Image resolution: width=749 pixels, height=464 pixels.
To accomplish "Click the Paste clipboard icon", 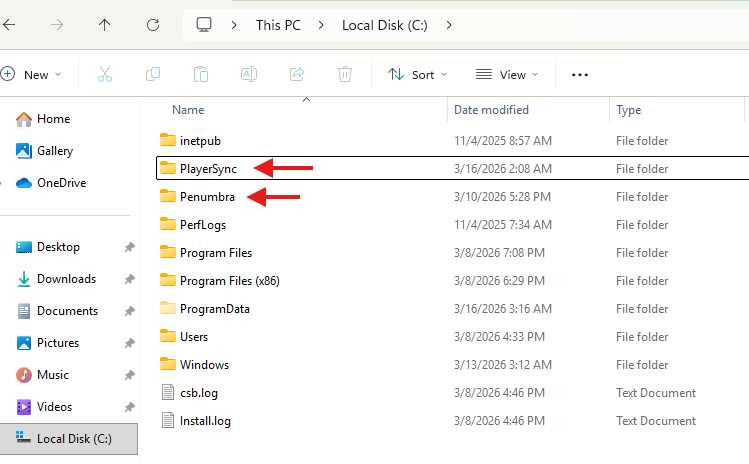I will (x=201, y=74).
